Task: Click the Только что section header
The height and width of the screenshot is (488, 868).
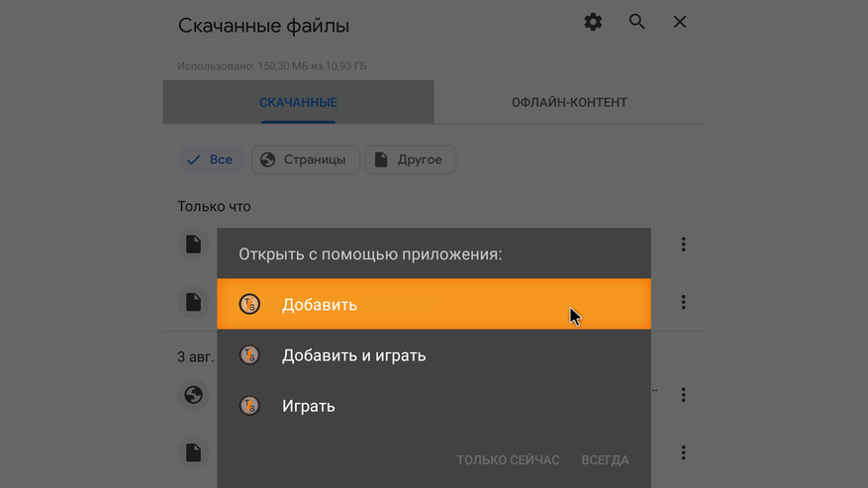Action: tap(214, 207)
